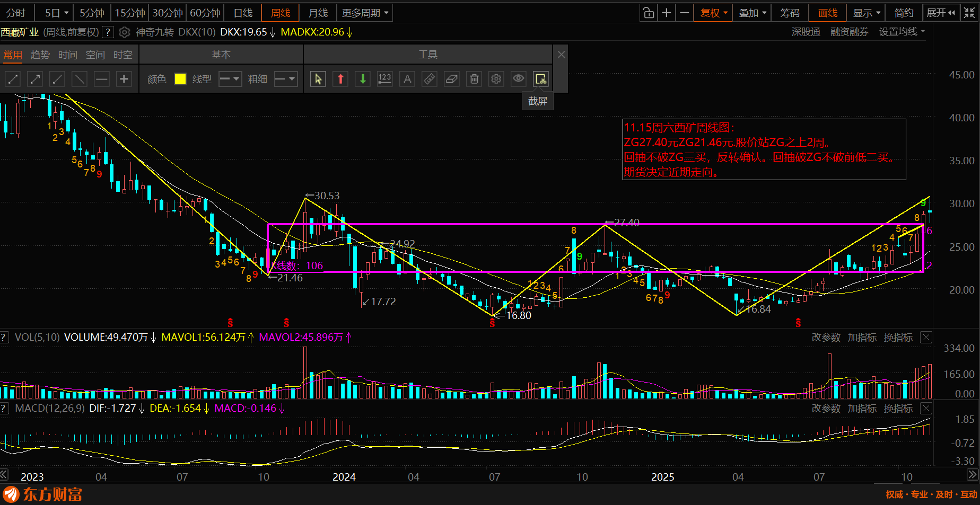Select the eraser tool in drawing toolbar
980x505 pixels.
click(451, 79)
